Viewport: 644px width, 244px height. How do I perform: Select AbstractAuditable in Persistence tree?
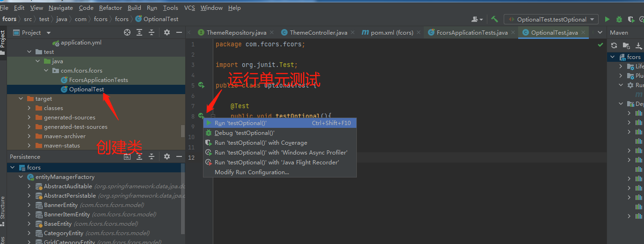coord(68,186)
